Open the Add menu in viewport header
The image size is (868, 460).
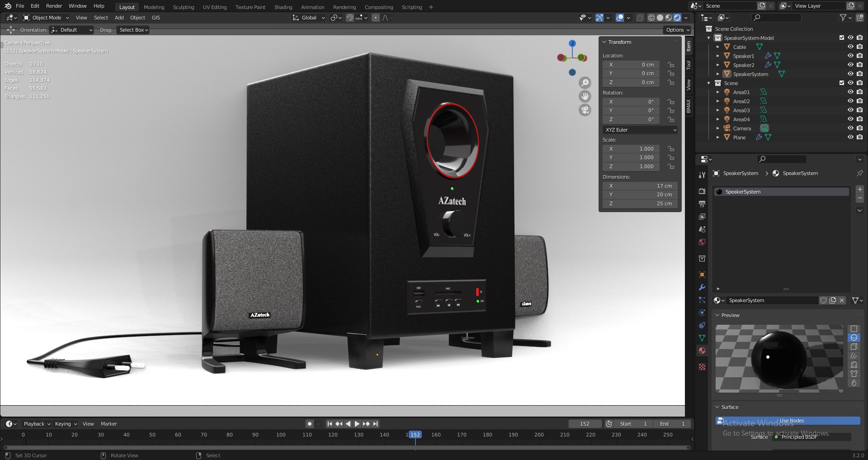point(119,18)
